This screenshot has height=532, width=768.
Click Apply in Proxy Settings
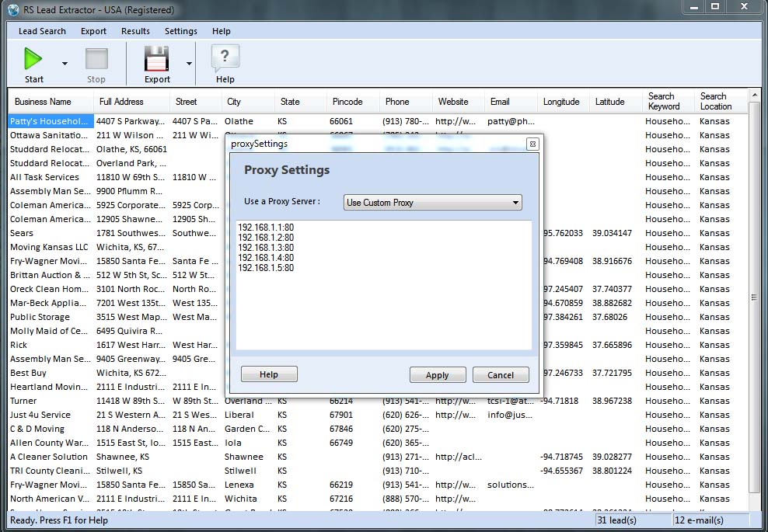(x=437, y=375)
